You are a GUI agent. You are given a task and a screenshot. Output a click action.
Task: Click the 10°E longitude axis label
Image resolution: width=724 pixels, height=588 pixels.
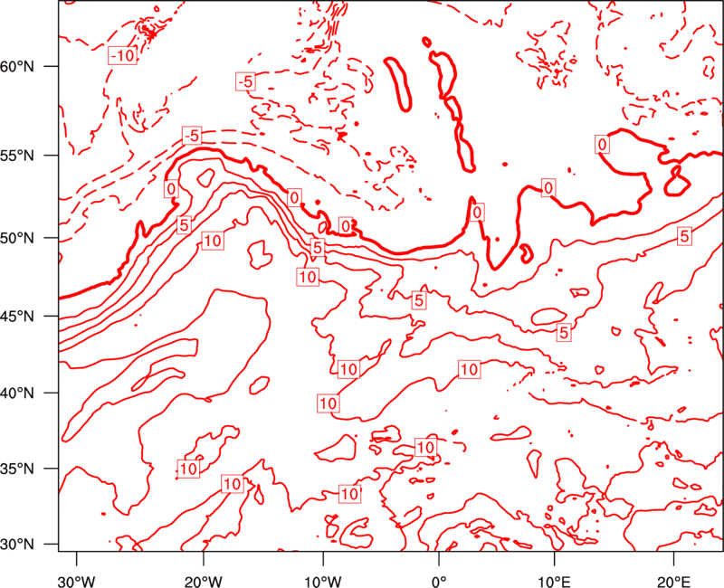pyautogui.click(x=554, y=582)
